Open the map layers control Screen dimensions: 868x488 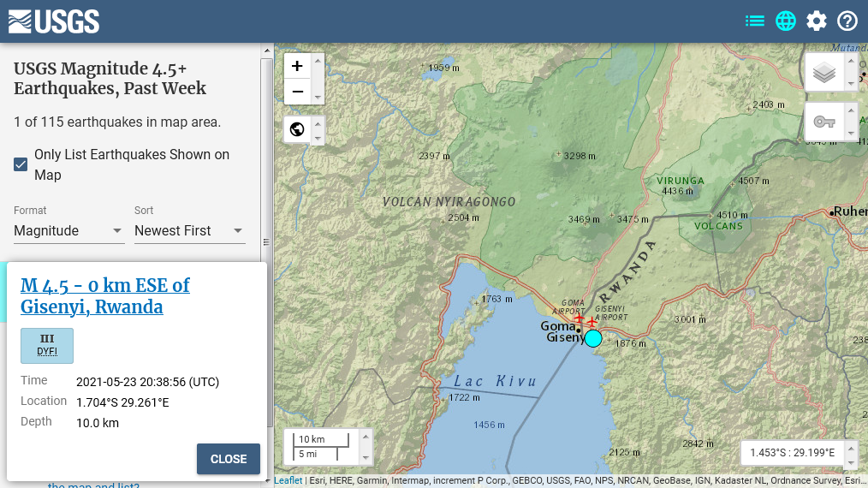tap(824, 73)
